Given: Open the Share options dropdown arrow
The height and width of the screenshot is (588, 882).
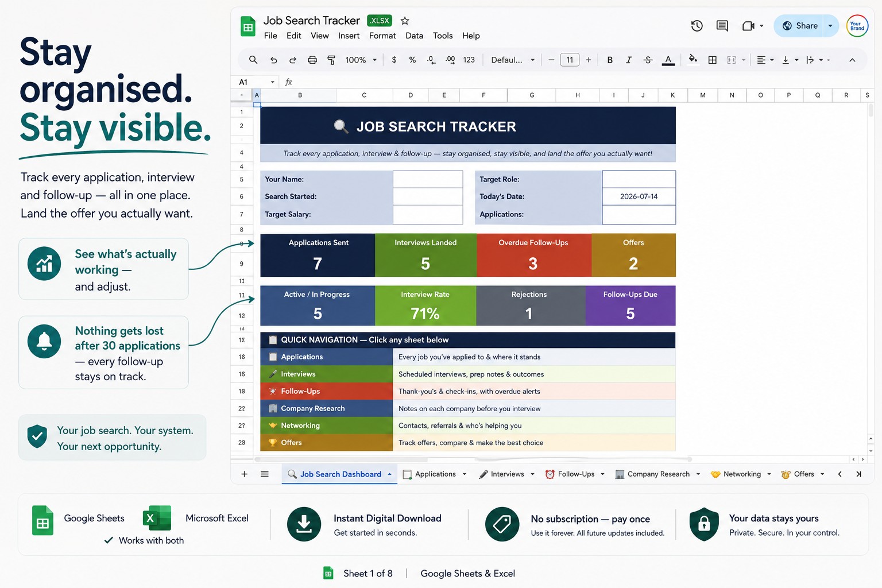Looking at the screenshot, I should pos(830,26).
